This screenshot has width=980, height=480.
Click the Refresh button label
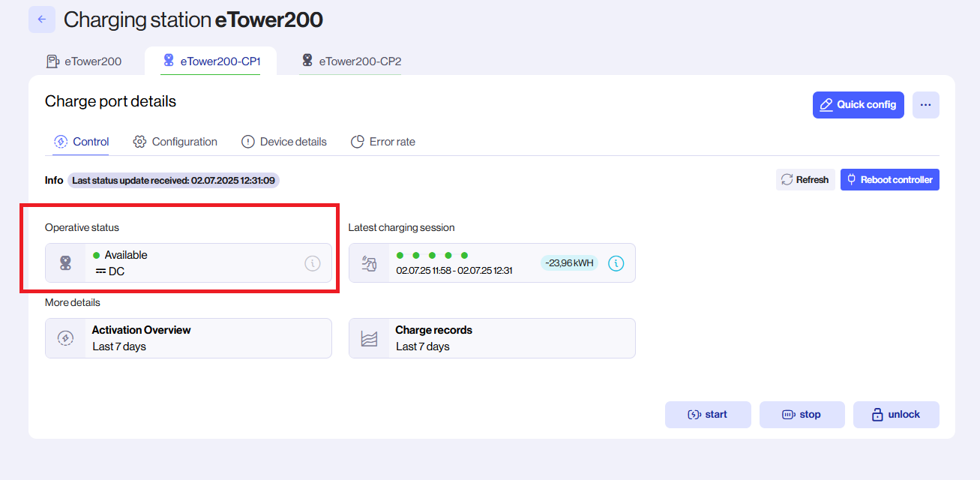[812, 180]
